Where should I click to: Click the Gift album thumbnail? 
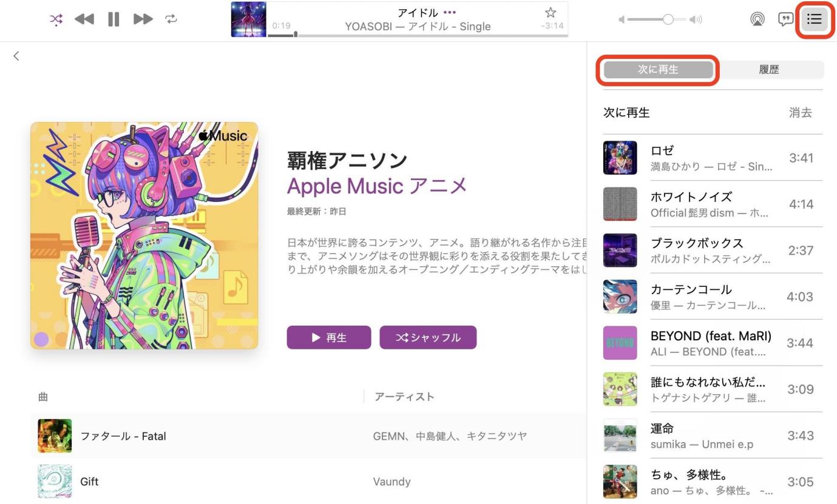tap(55, 482)
